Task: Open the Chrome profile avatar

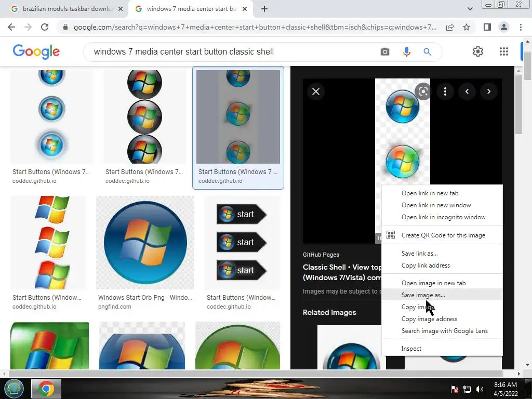Action: (x=504, y=27)
